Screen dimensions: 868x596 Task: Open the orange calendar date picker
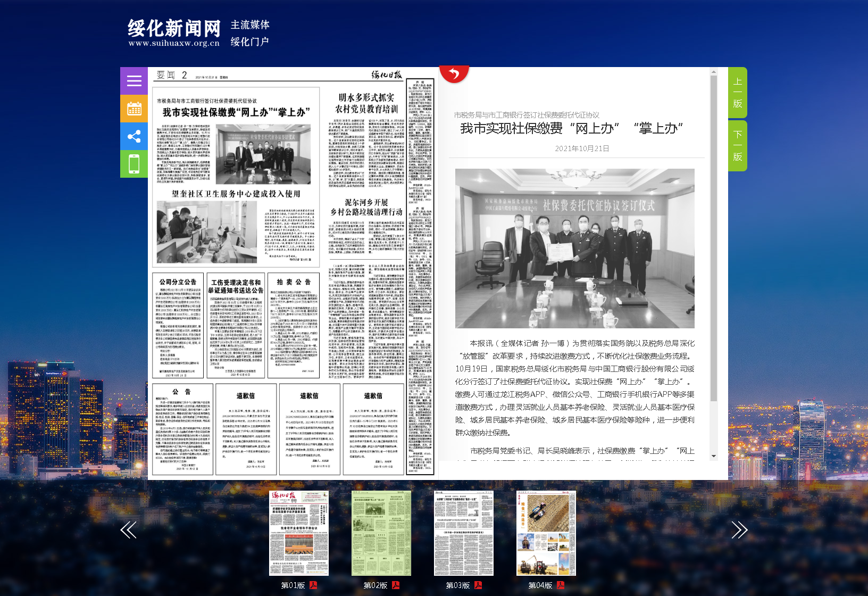[x=134, y=109]
